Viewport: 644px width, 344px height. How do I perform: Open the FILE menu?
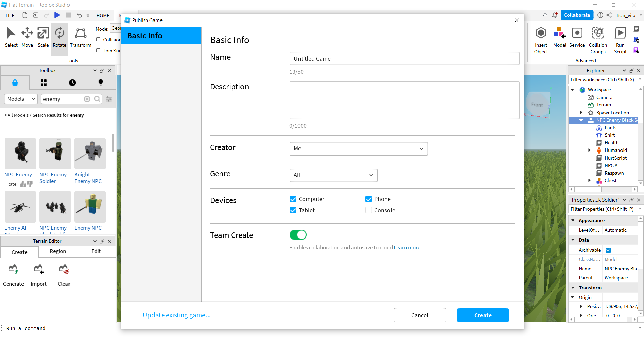10,16
